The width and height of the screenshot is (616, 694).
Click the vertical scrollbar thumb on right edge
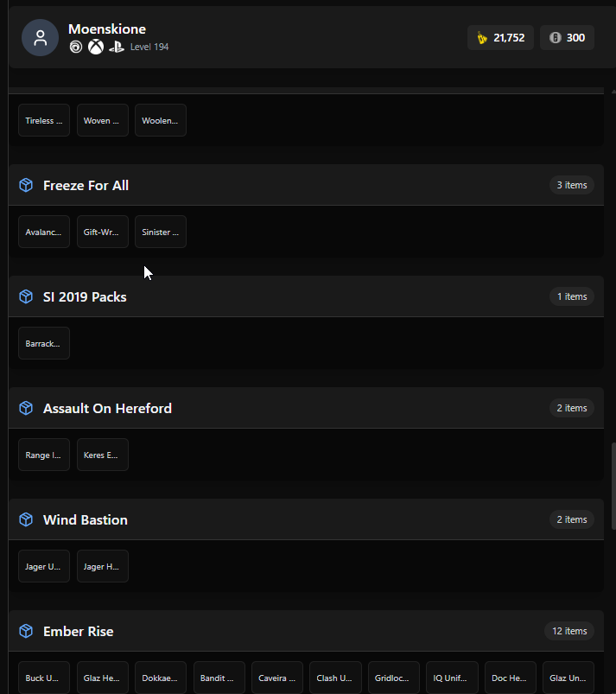point(613,486)
